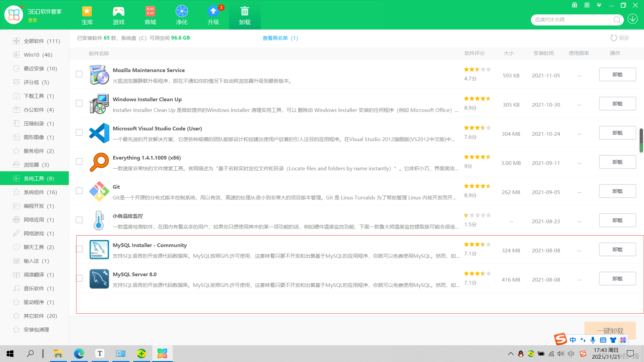Open Typora from the taskbar
This screenshot has height=362, width=644.
(x=100, y=354)
